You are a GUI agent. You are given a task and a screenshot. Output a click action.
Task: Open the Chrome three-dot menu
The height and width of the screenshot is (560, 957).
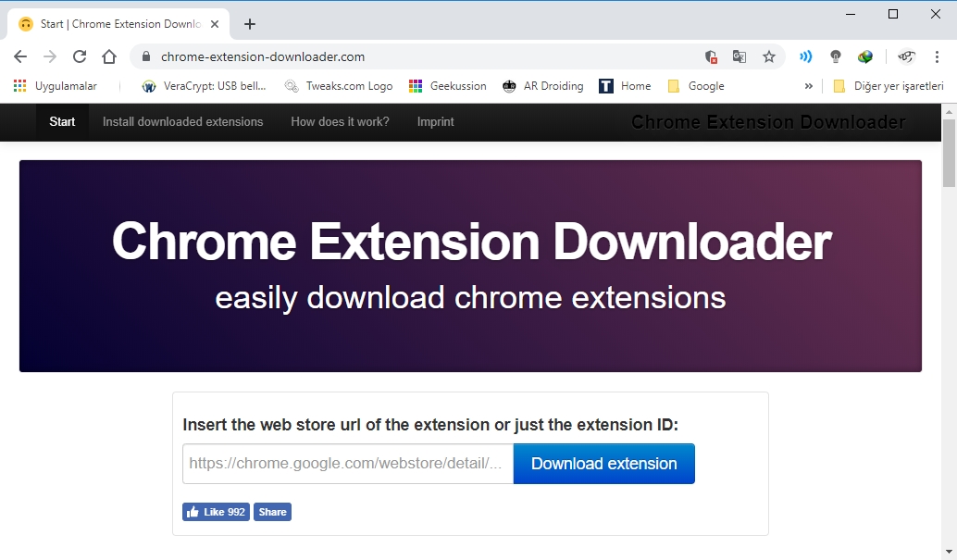click(937, 56)
